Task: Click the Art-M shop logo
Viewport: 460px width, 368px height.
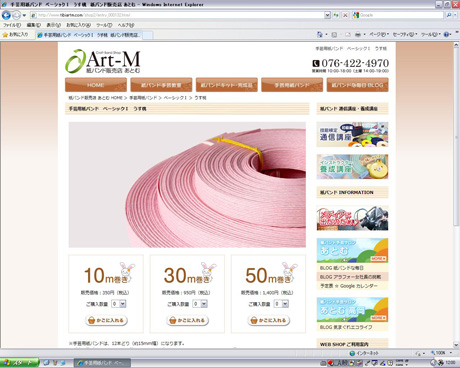Action: [x=103, y=62]
